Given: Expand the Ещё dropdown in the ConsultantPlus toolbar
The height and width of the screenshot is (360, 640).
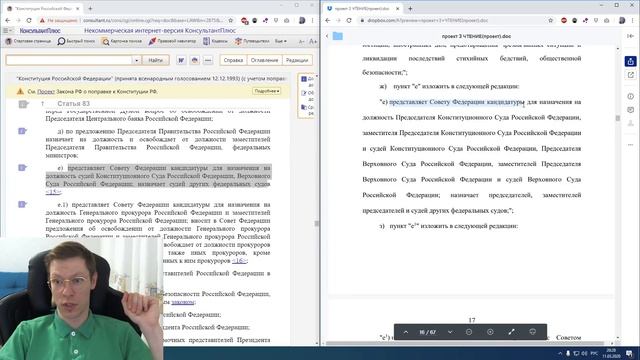Looking at the screenshot, I should [x=280, y=41].
